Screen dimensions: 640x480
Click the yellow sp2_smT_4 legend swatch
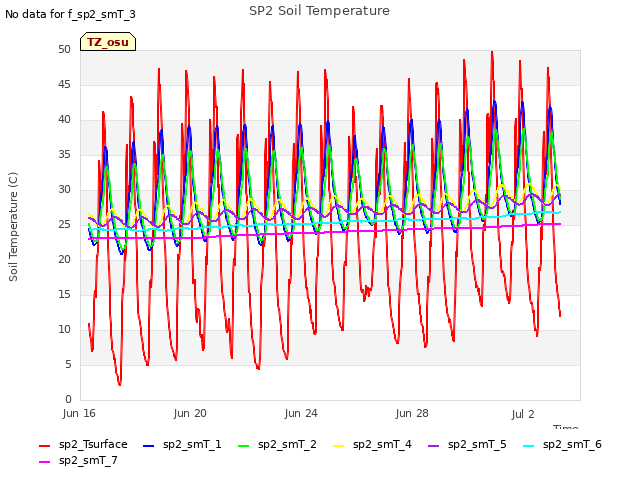click(339, 446)
